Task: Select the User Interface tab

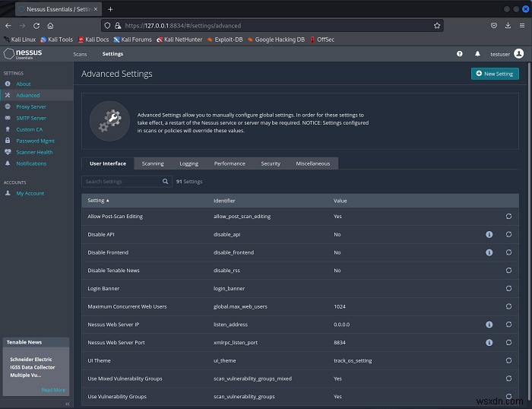Action: [x=108, y=163]
